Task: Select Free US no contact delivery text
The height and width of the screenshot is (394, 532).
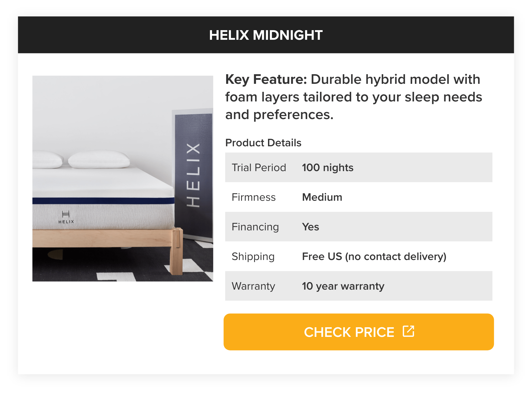Action: pos(374,256)
